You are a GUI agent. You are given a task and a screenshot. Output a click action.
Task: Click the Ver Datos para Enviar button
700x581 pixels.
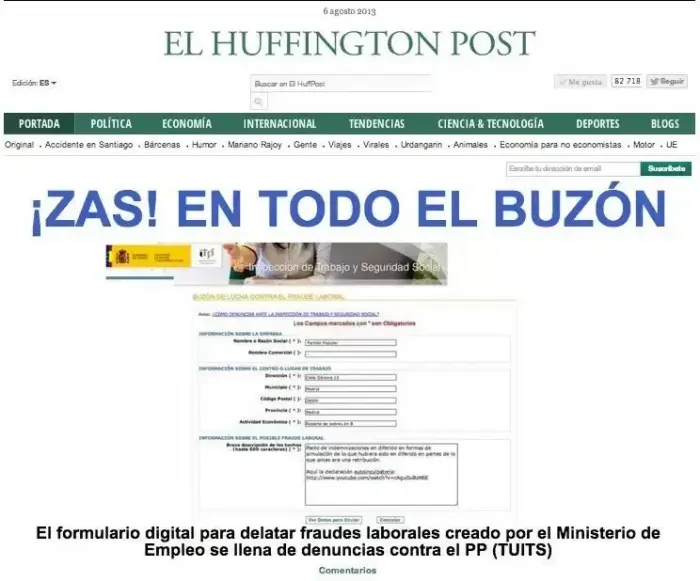(334, 520)
